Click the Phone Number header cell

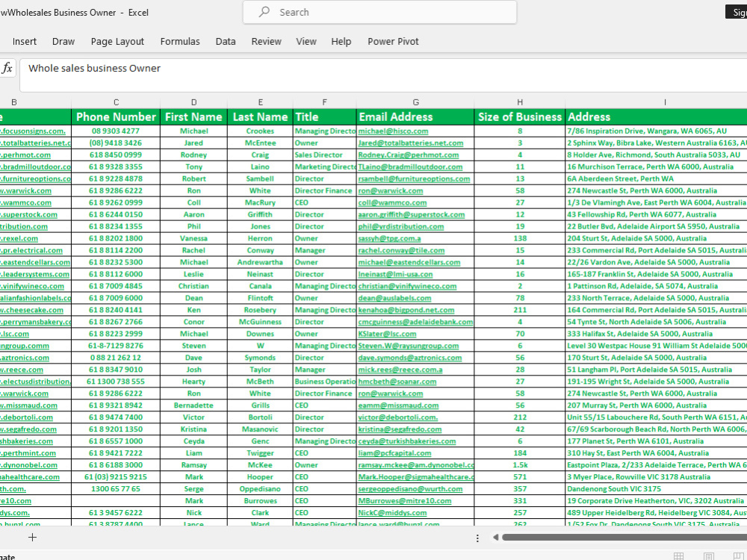coord(116,116)
